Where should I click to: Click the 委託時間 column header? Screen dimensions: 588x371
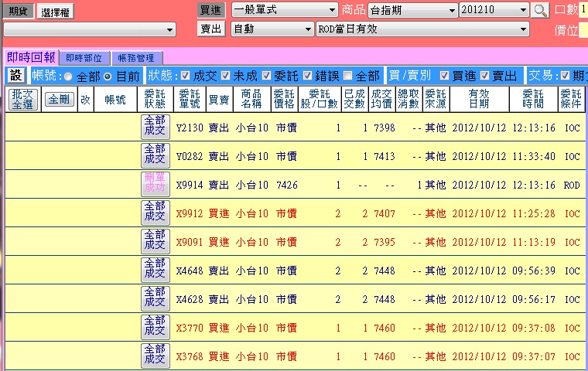533,99
